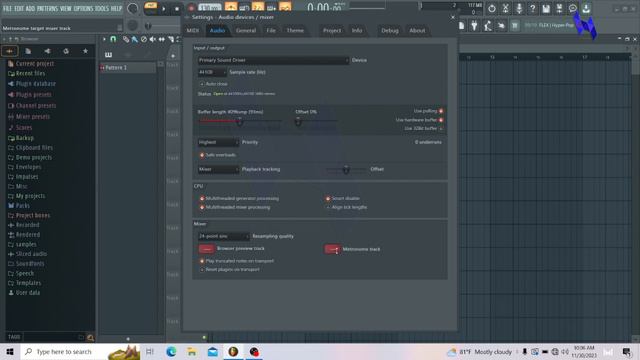Click the taskbar search box
This screenshot has height=360, width=640.
tap(80, 352)
